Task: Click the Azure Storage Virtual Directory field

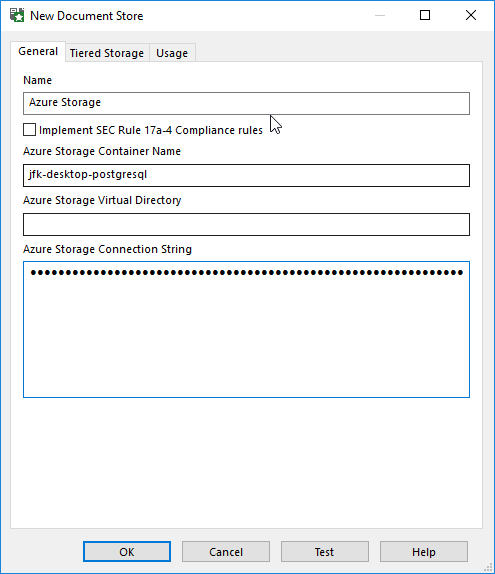Action: (246, 224)
